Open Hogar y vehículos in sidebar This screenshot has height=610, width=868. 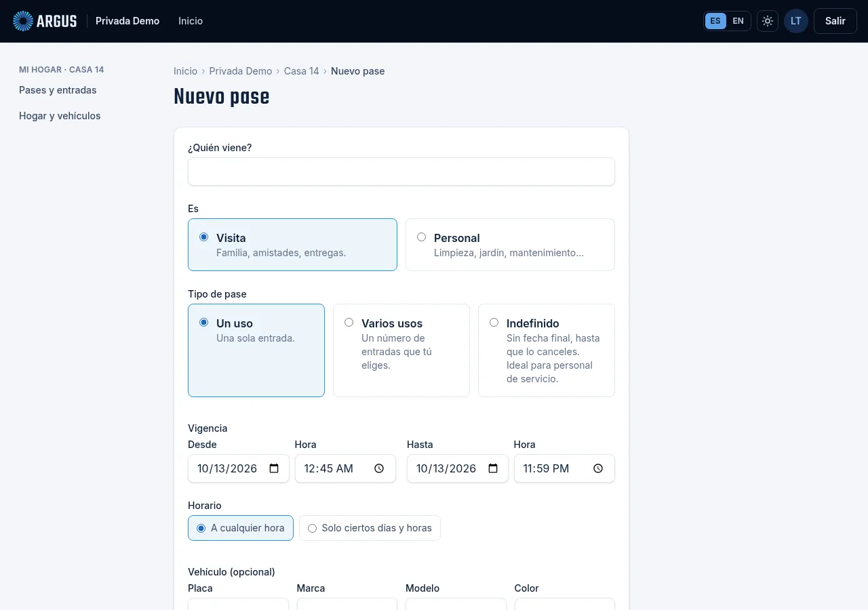point(60,116)
